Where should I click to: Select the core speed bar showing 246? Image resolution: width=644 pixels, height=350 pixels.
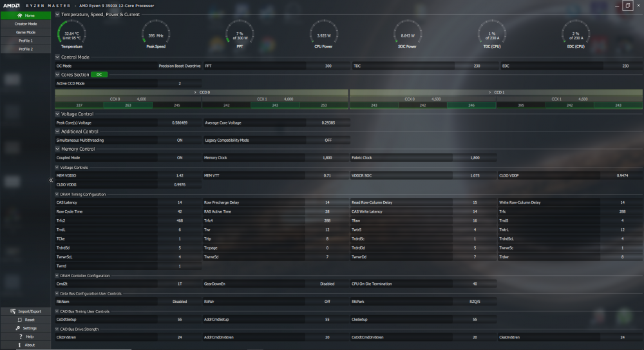click(471, 105)
